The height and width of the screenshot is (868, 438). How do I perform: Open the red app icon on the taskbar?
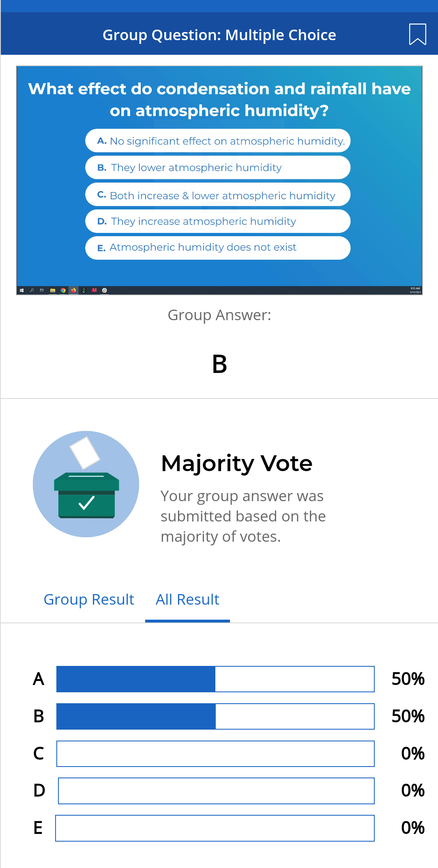[x=94, y=290]
